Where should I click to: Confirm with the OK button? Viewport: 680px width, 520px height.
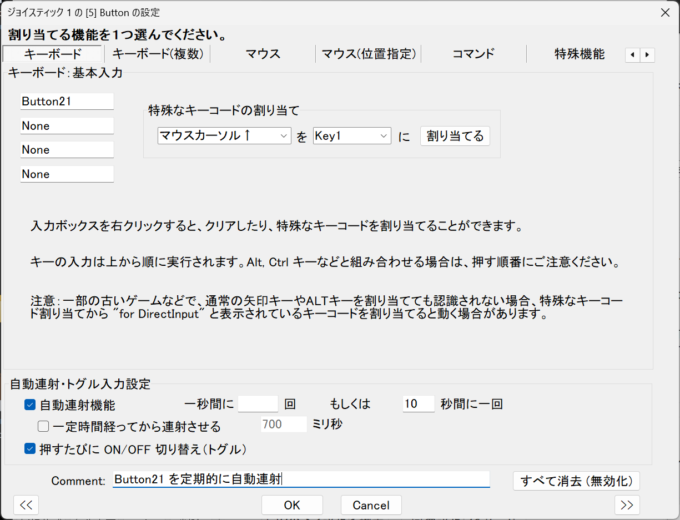click(x=292, y=505)
